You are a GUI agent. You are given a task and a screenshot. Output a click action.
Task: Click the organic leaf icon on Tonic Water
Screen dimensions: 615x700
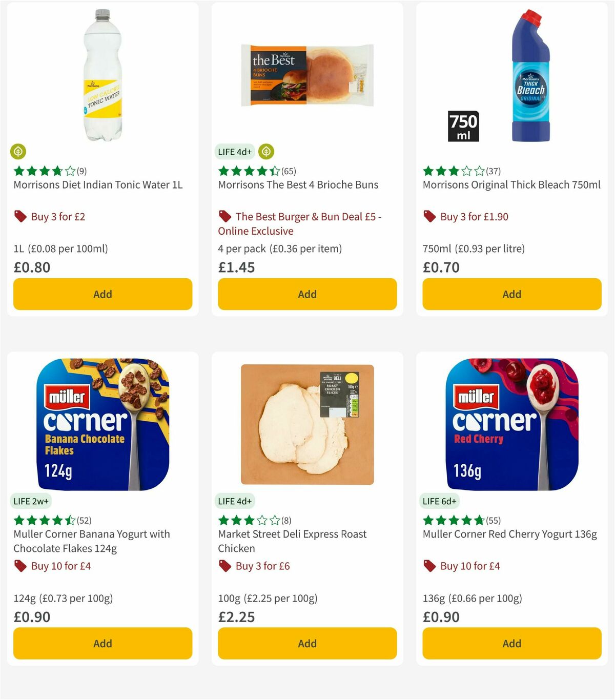(x=18, y=152)
